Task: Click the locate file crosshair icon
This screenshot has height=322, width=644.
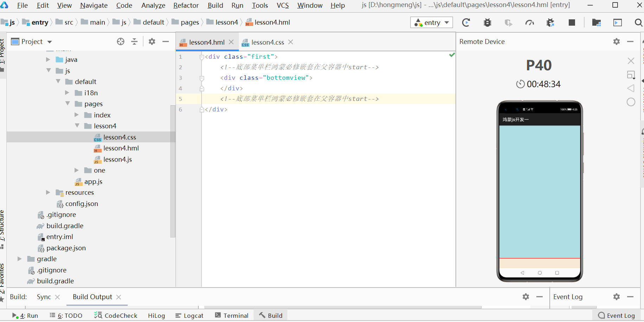Action: [x=121, y=41]
